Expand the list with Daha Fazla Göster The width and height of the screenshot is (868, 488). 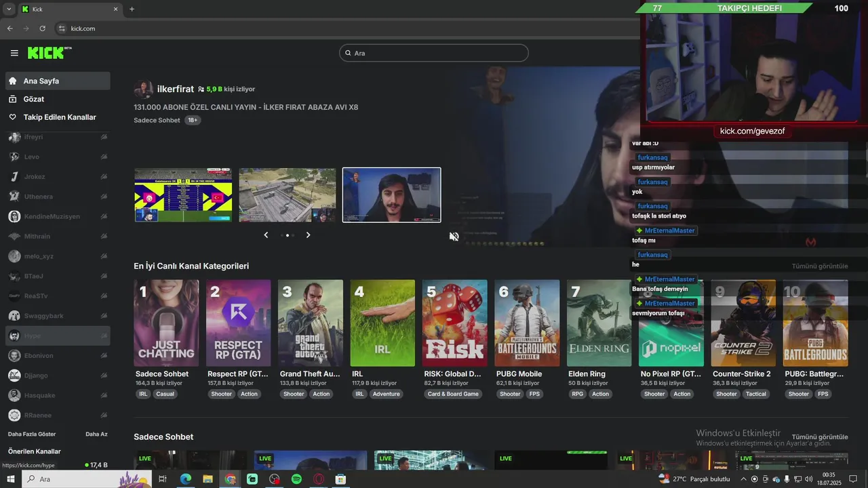32,434
